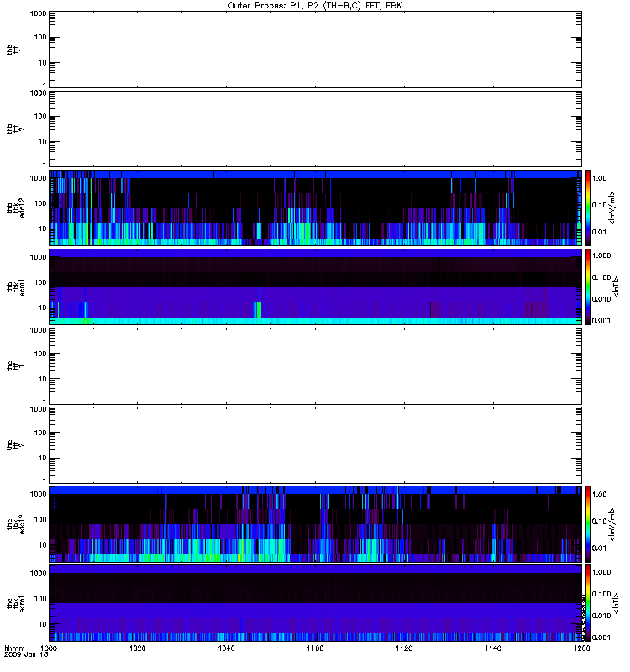Click the "0.10" tick on thc edc12 color bar
This screenshot has width=630, height=672.
(599, 522)
